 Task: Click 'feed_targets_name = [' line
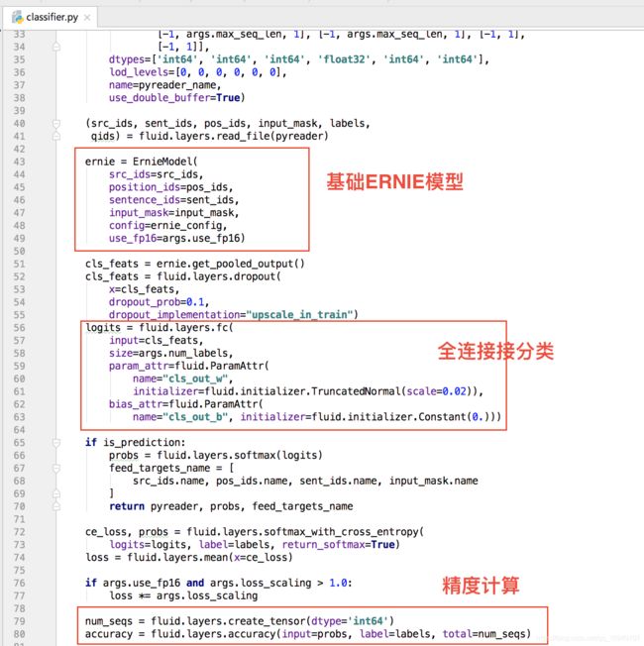(x=171, y=468)
